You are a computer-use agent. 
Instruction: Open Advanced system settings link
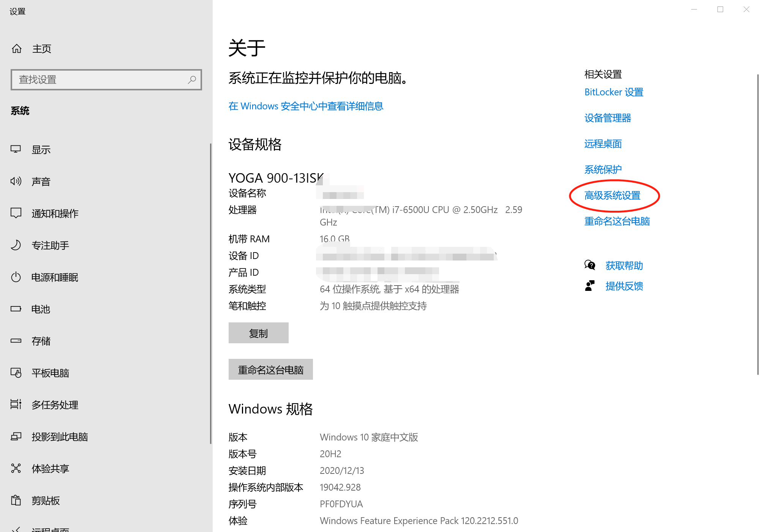pos(612,196)
